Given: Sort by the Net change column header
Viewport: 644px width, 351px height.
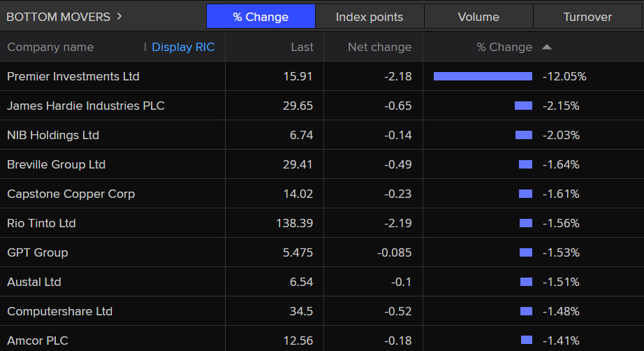Looking at the screenshot, I should 379,48.
